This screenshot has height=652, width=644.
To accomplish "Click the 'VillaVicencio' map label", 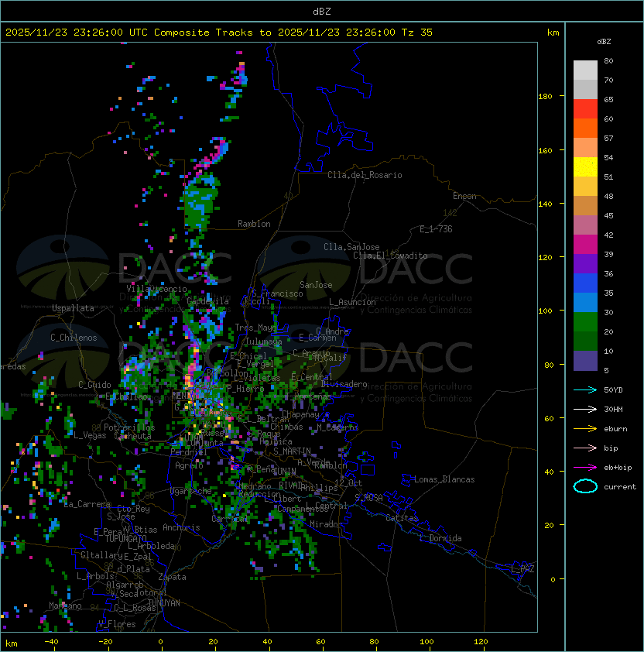I will pyautogui.click(x=156, y=289).
